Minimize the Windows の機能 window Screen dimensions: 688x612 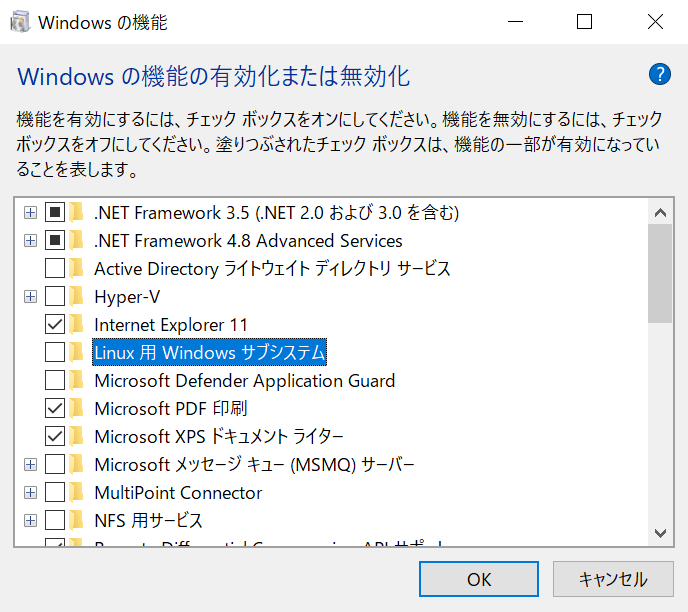coord(515,21)
